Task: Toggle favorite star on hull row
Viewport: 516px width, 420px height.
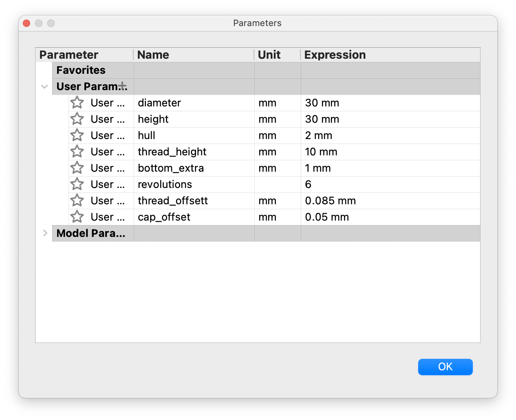Action: click(77, 135)
